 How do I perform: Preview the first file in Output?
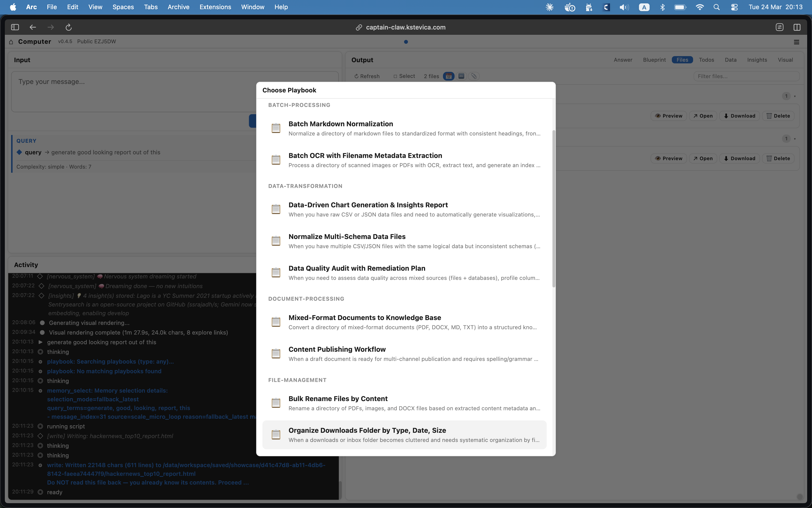tap(668, 116)
